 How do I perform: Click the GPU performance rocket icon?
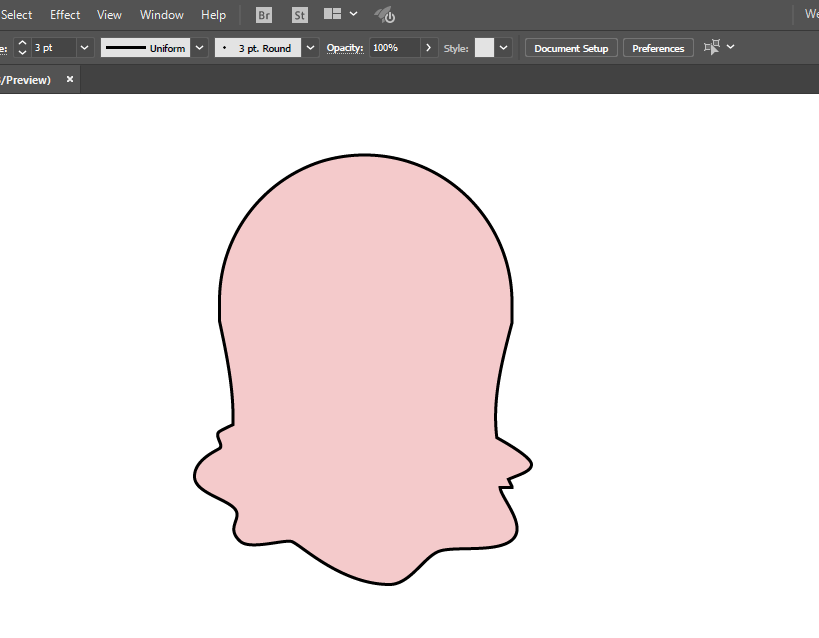[385, 15]
